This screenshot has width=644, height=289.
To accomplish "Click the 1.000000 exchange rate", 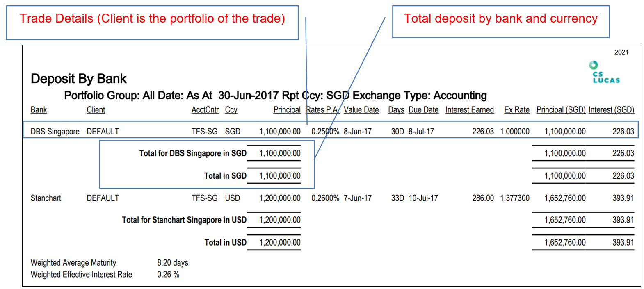I will pos(515,132).
